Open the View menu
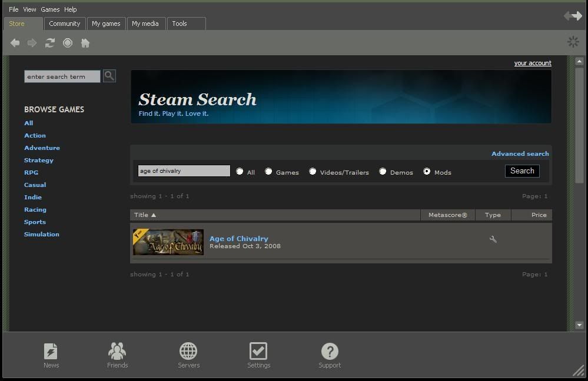Viewport: 588px width, 381px height. [x=29, y=9]
